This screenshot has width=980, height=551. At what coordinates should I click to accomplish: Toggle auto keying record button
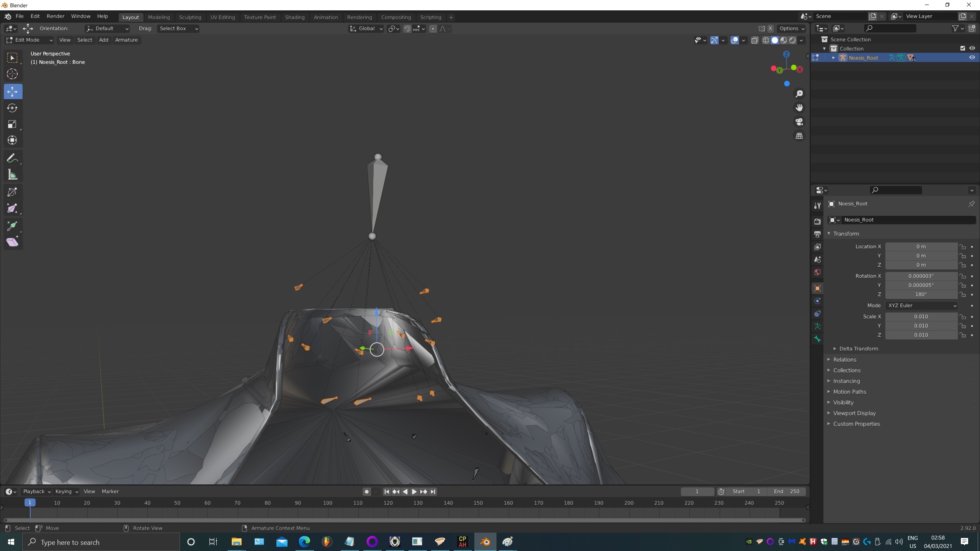point(366,492)
